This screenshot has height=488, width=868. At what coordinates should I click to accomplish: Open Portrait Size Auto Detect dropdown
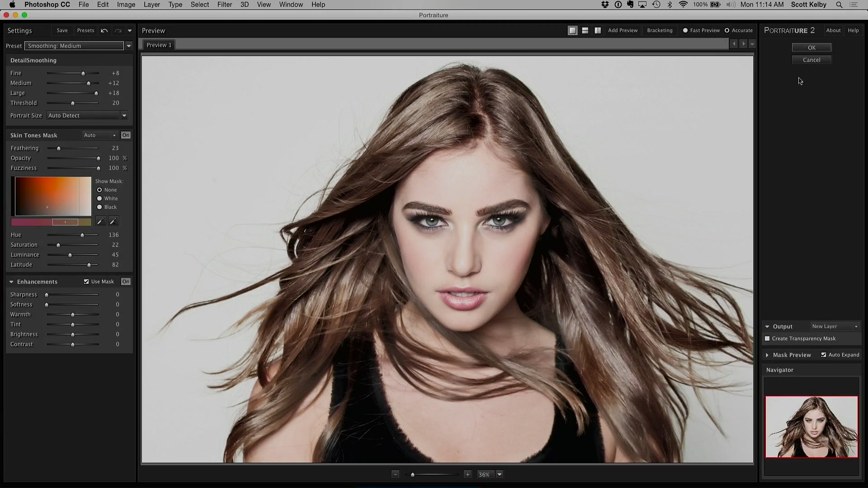124,116
